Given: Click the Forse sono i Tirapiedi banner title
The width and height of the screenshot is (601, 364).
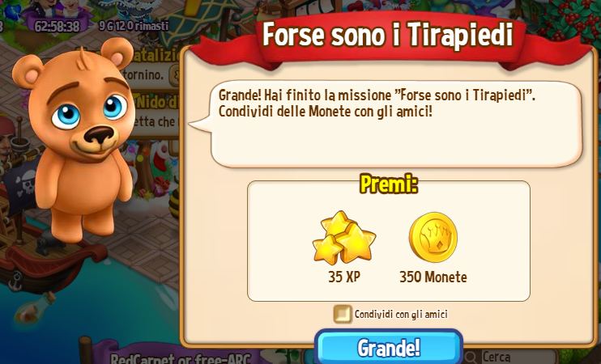Looking at the screenshot, I should pos(387,36).
